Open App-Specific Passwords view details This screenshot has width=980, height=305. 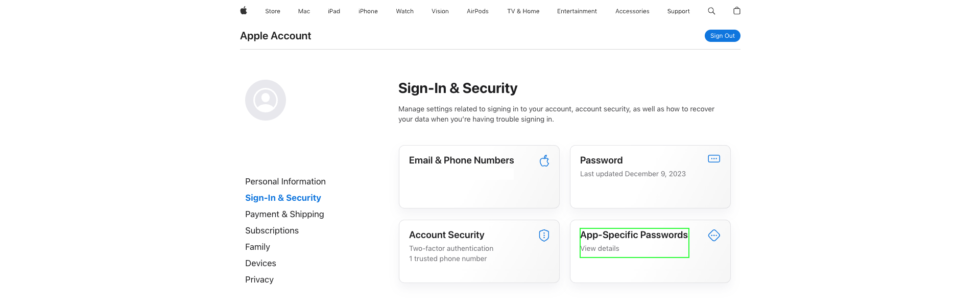600,248
